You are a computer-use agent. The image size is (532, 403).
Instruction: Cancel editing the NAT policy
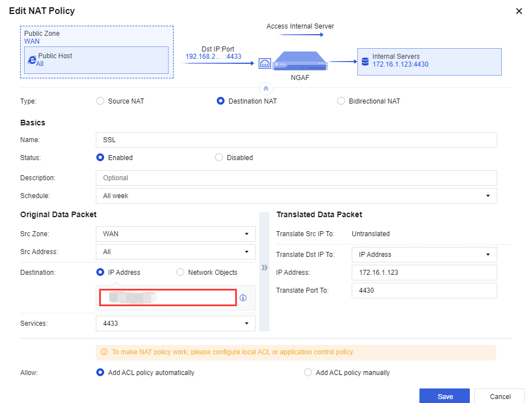(500, 396)
